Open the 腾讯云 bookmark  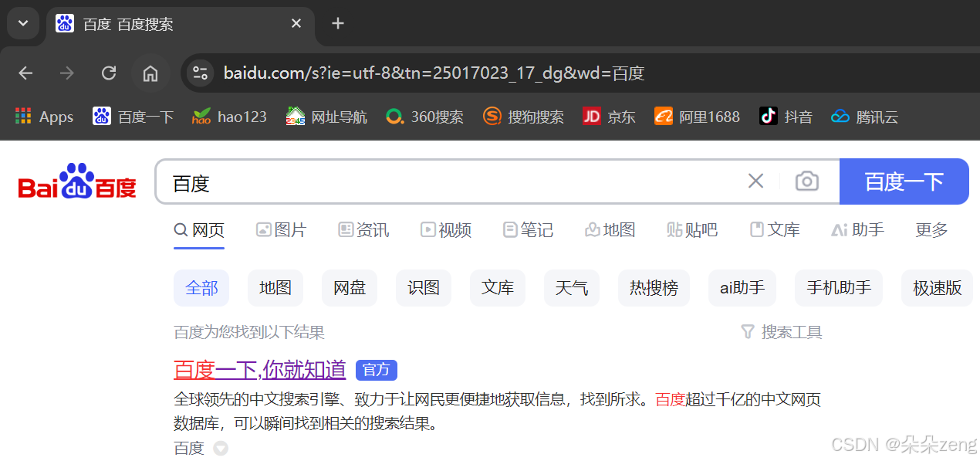point(864,117)
